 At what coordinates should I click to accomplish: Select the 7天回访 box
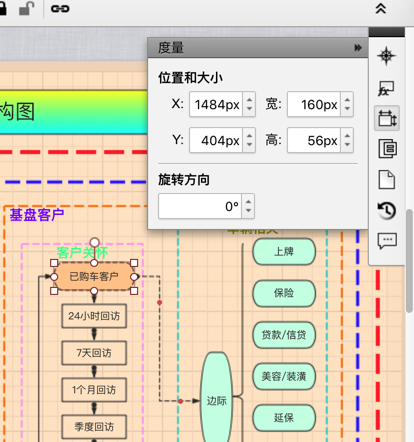[x=94, y=353]
